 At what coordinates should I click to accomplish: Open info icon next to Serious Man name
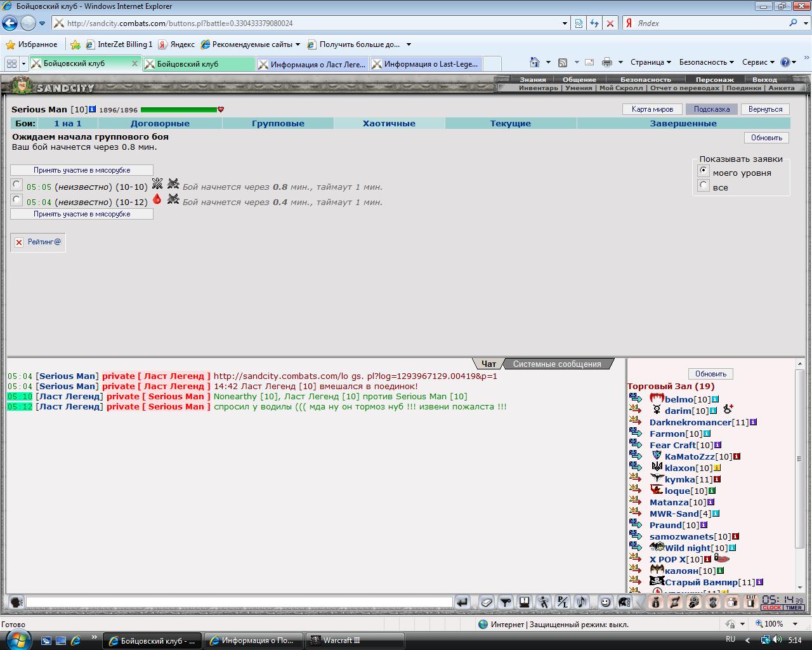[x=93, y=109]
